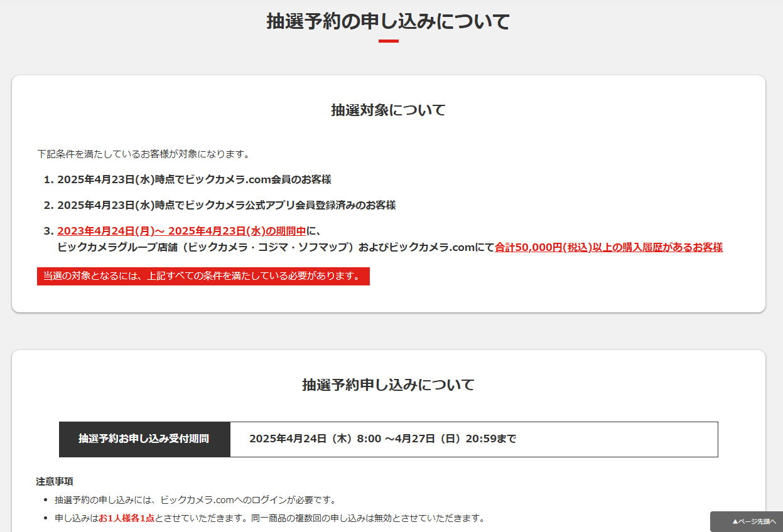Click red text 合計50,000円(税込)以上の購入履歴があるお客様
783x532 pixels.
pyautogui.click(x=609, y=247)
